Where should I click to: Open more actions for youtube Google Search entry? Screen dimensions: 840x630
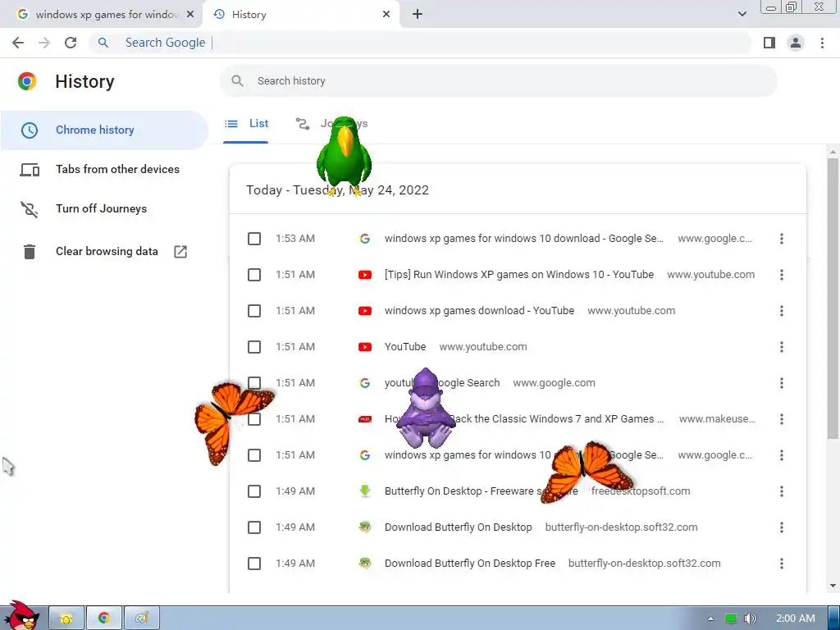coord(782,383)
